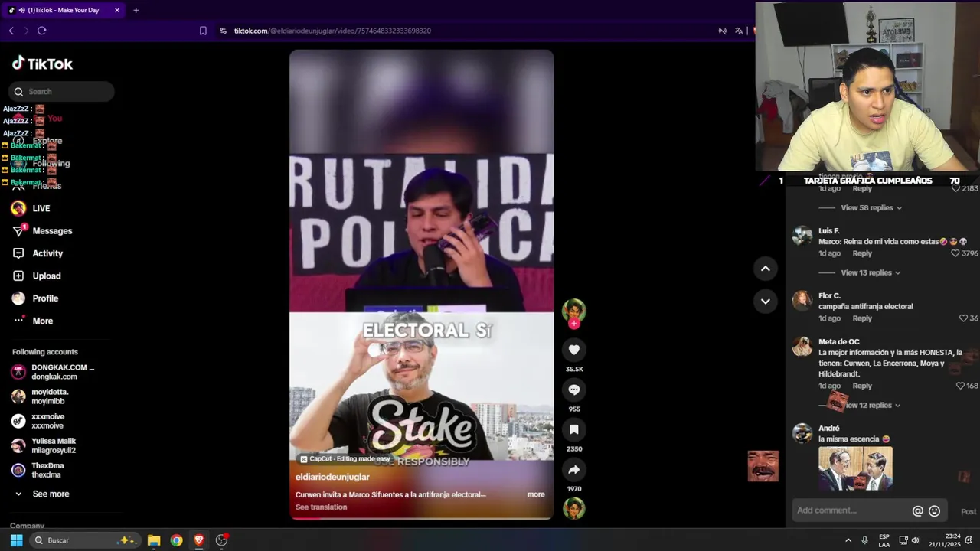The width and height of the screenshot is (980, 551).
Task: Close the TikTok browser tab
Action: tap(117, 10)
